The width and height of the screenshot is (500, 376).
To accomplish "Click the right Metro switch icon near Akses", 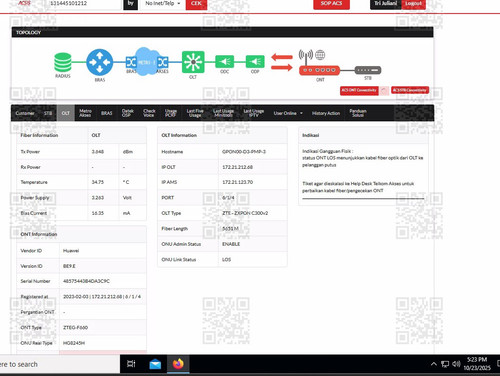I will 163,62.
